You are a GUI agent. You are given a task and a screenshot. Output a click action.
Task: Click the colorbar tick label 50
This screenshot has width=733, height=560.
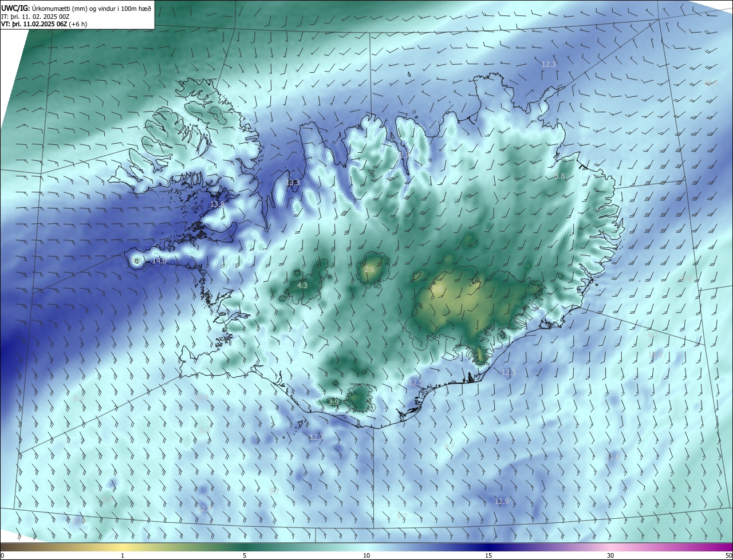pyautogui.click(x=728, y=555)
